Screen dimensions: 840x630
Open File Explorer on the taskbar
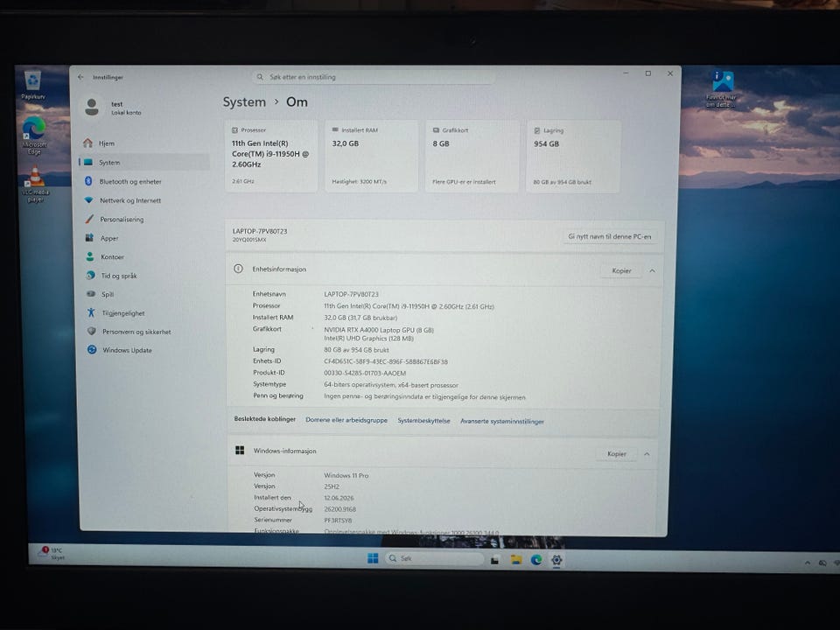point(516,560)
